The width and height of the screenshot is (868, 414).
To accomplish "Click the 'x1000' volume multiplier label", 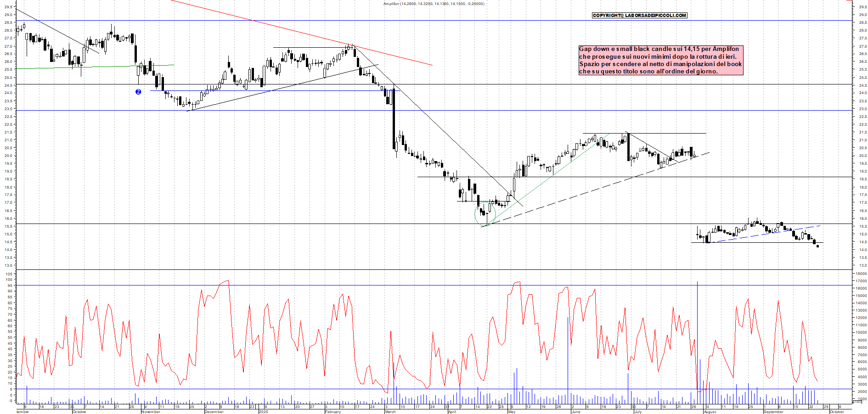I will tap(857, 402).
